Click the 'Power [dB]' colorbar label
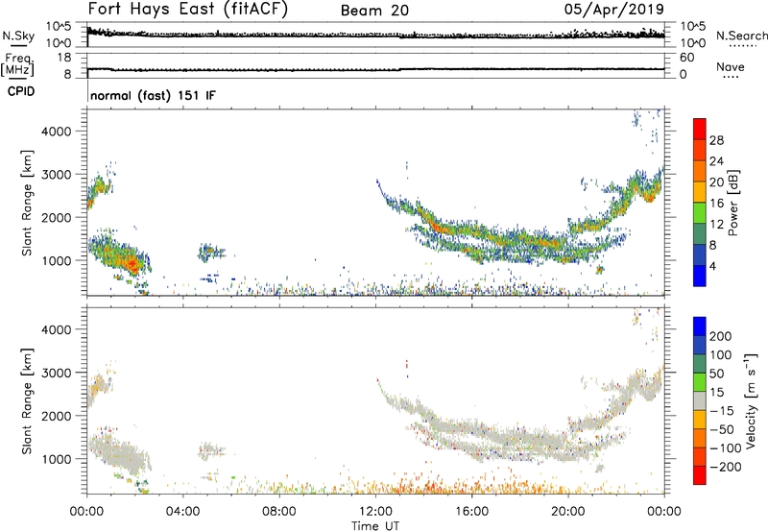The height and width of the screenshot is (532, 768). click(x=732, y=203)
